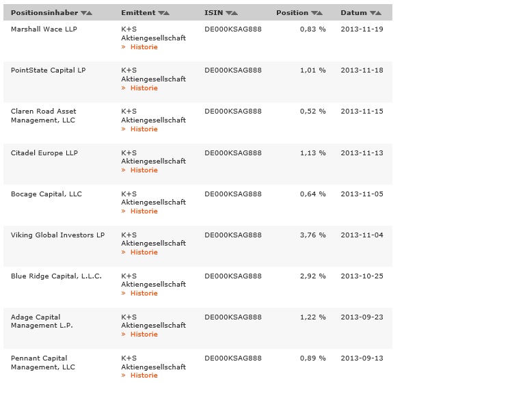Screen dimensions: 525x420
Task: Sort Positionsinhaber column descending with down arrow
Action: point(83,13)
